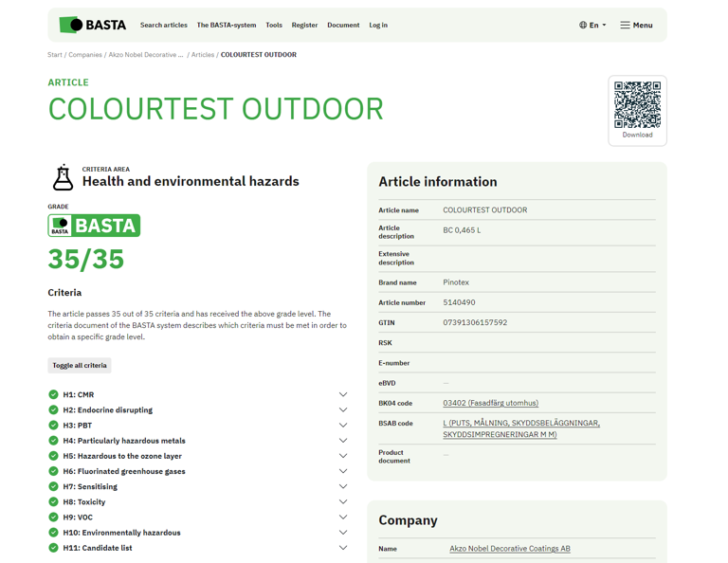Go to Companies in breadcrumb

click(85, 55)
